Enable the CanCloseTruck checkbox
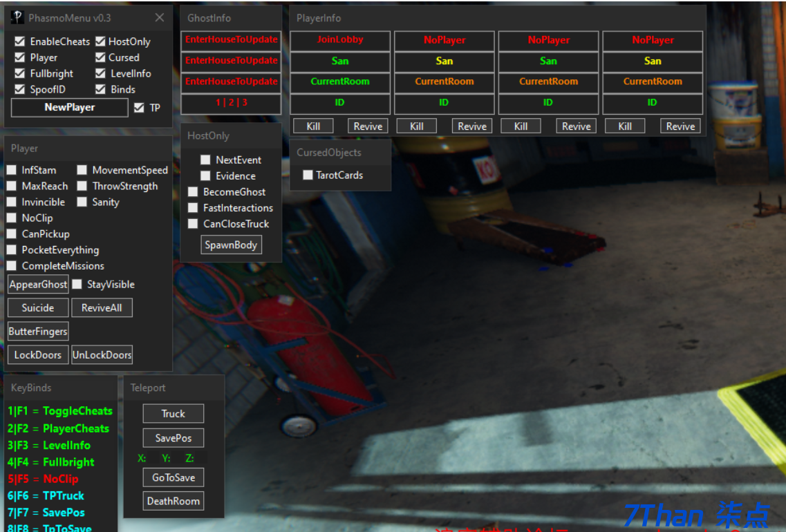This screenshot has width=786, height=532. click(x=192, y=223)
